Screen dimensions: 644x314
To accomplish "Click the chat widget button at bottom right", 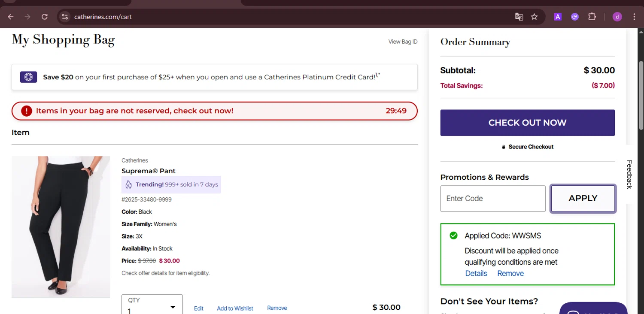I will [593, 308].
